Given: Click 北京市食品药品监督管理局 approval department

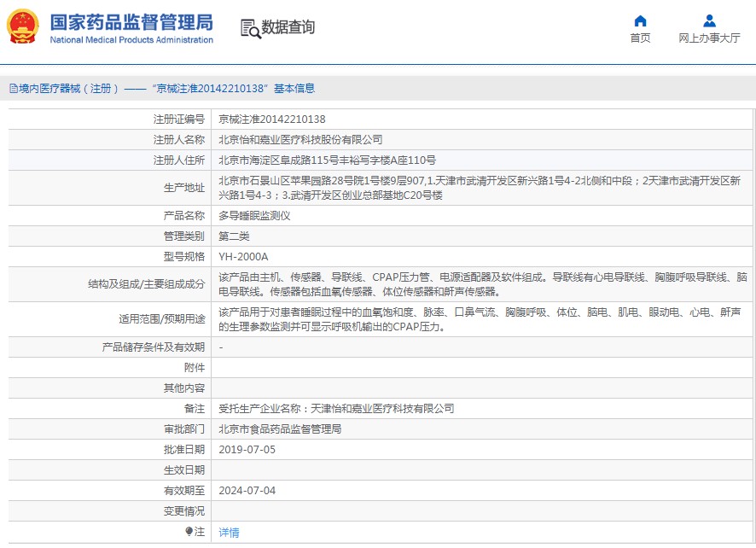Looking at the screenshot, I should pyautogui.click(x=280, y=428).
